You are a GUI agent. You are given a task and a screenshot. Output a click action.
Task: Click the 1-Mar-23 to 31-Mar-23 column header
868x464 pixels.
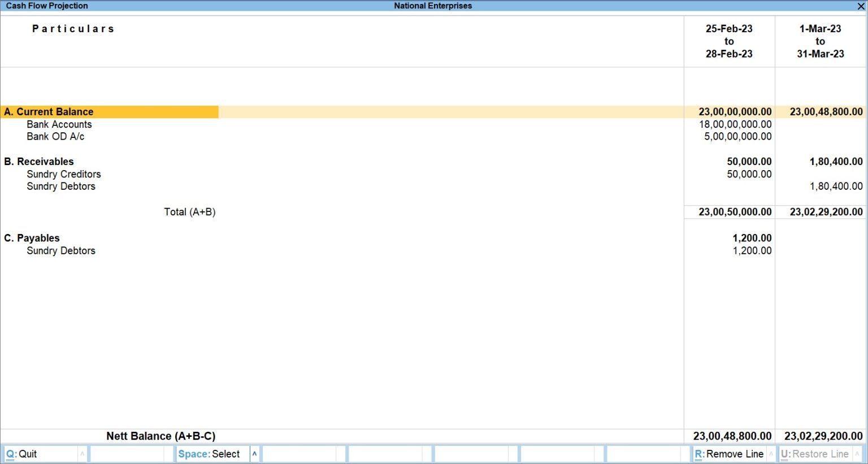pos(820,41)
